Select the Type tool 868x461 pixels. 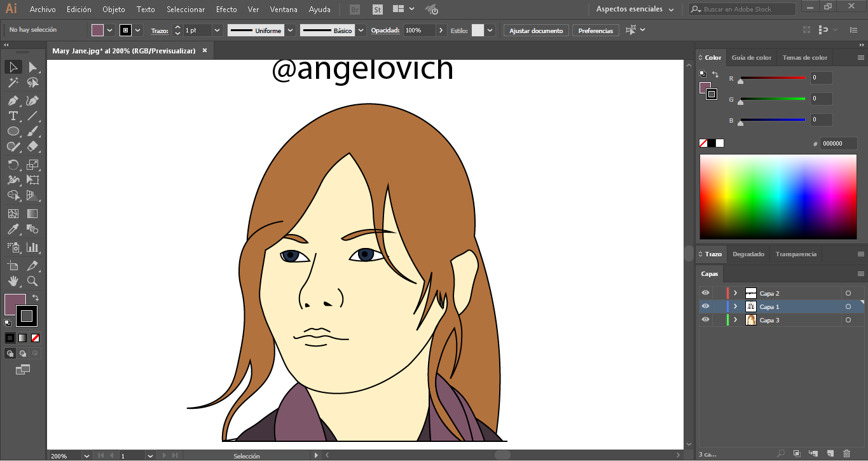pos(13,116)
